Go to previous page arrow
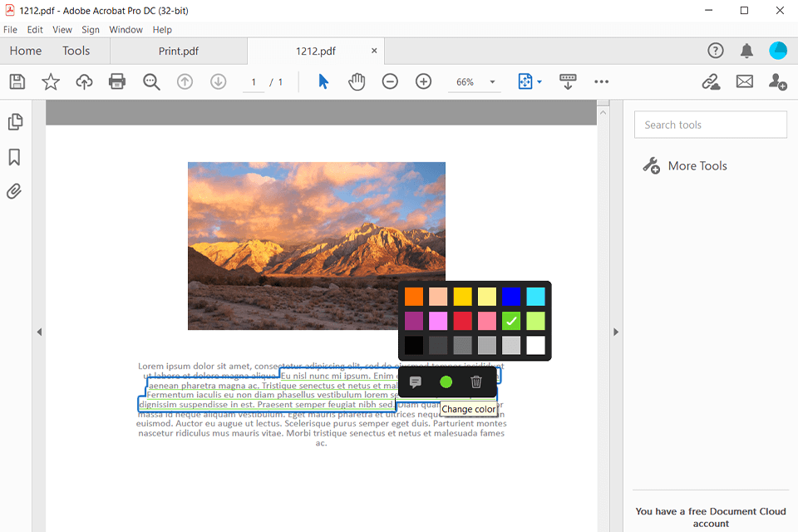 [185, 81]
